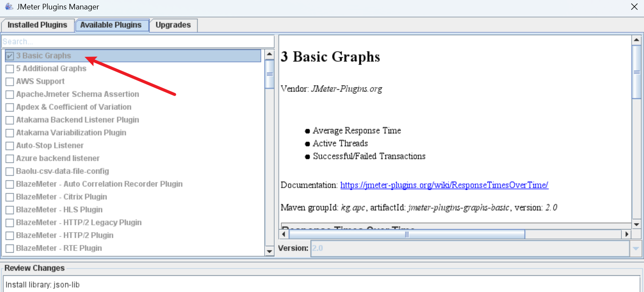Tick ApacheJmeter Schema Assertion checkbox
The width and height of the screenshot is (644, 292).
click(10, 94)
